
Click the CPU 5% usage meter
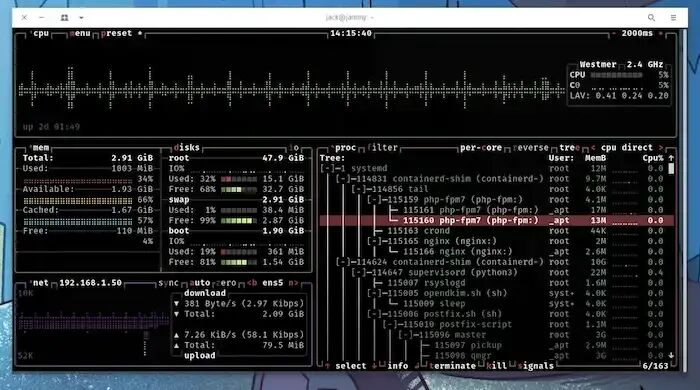click(x=616, y=75)
